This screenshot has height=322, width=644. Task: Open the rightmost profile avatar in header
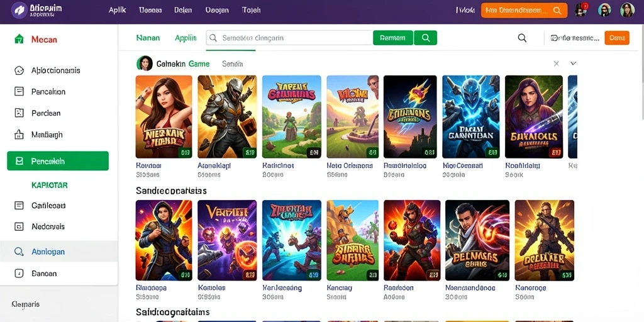click(x=627, y=10)
